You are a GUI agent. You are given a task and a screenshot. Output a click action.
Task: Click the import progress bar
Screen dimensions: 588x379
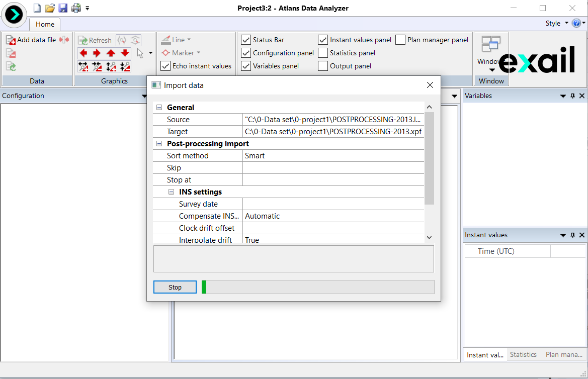(317, 287)
